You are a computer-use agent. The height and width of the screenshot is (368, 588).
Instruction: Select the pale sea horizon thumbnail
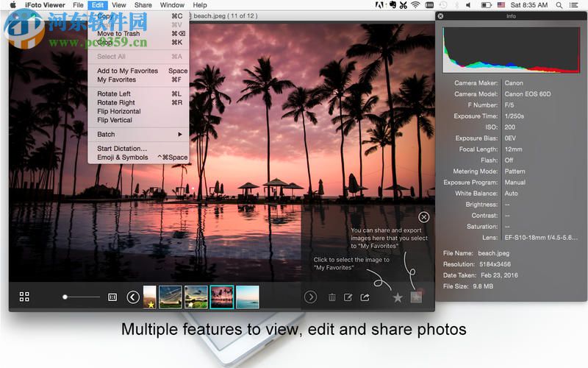247,297
